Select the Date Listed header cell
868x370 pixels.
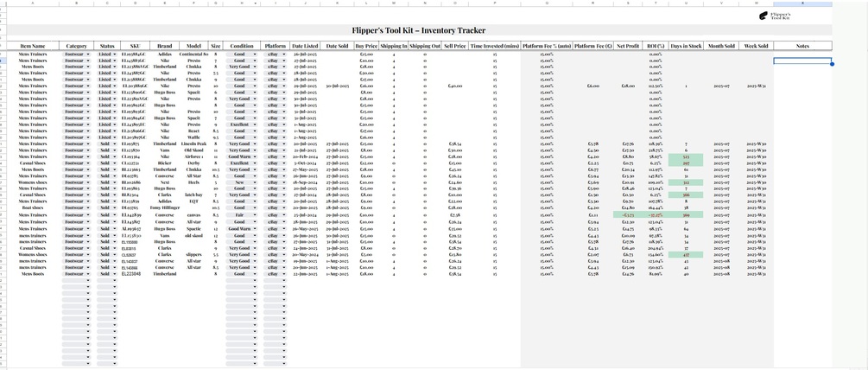click(305, 46)
